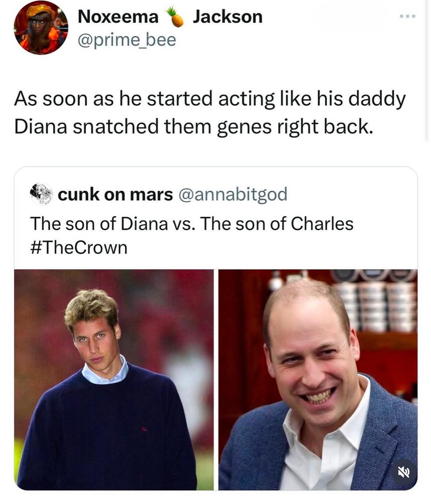
Task: Click the word Jackson in the display name
Action: pyautogui.click(x=227, y=17)
